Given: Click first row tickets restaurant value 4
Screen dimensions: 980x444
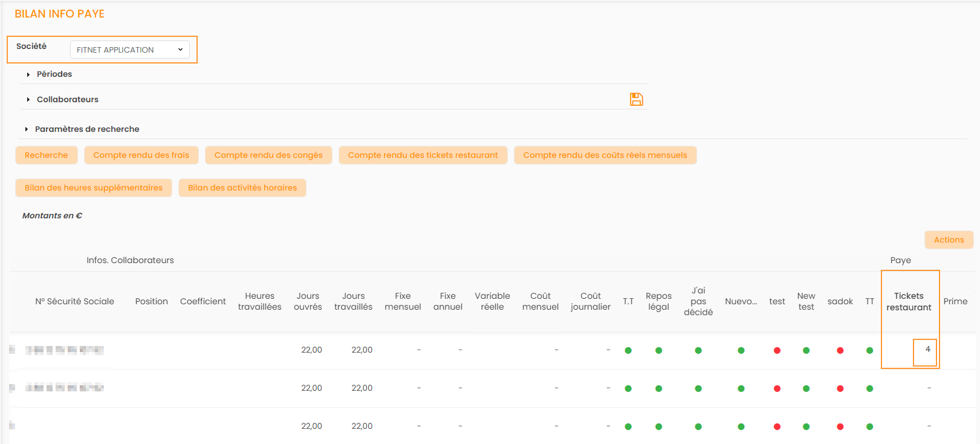Looking at the screenshot, I should (x=927, y=350).
